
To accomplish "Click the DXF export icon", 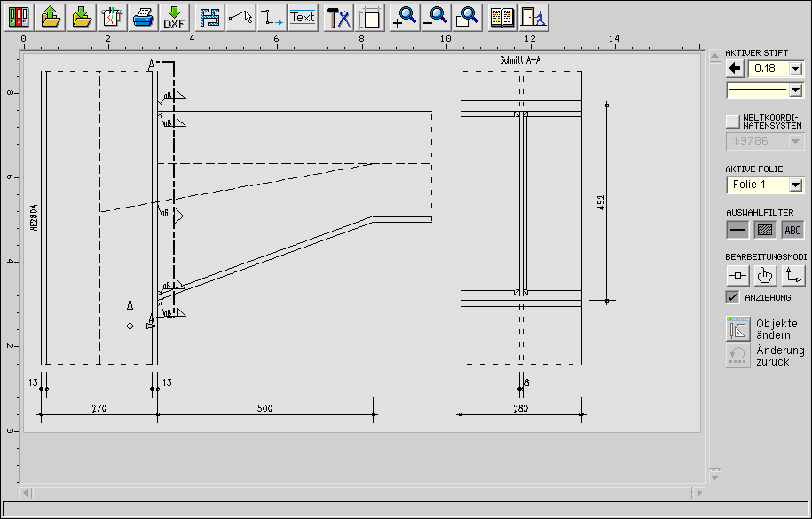I will pyautogui.click(x=174, y=16).
